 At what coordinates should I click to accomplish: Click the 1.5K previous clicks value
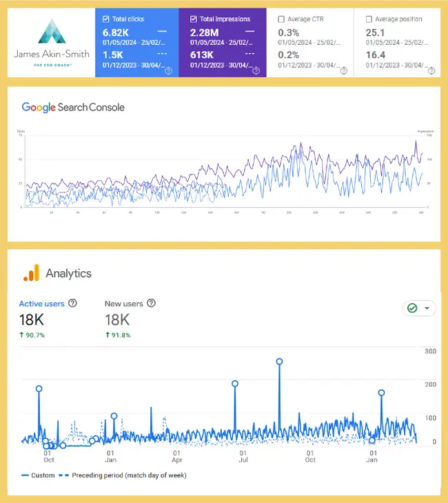(113, 55)
